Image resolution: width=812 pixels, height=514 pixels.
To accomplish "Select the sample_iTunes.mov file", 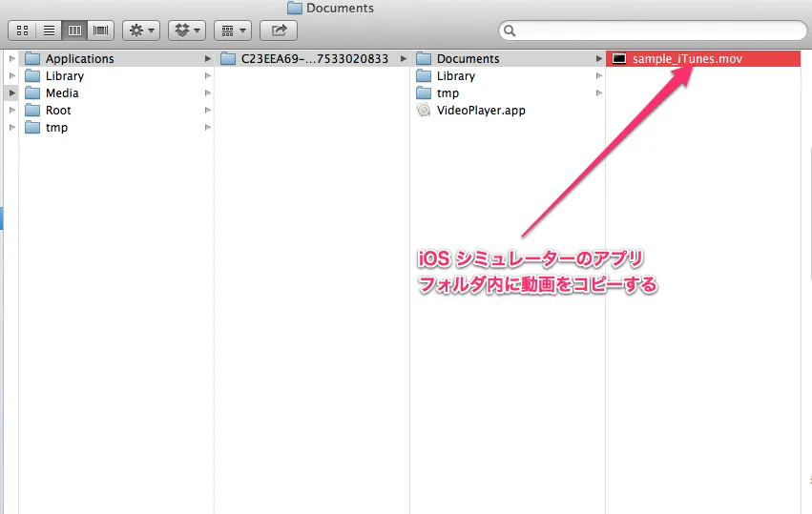I will pyautogui.click(x=703, y=58).
